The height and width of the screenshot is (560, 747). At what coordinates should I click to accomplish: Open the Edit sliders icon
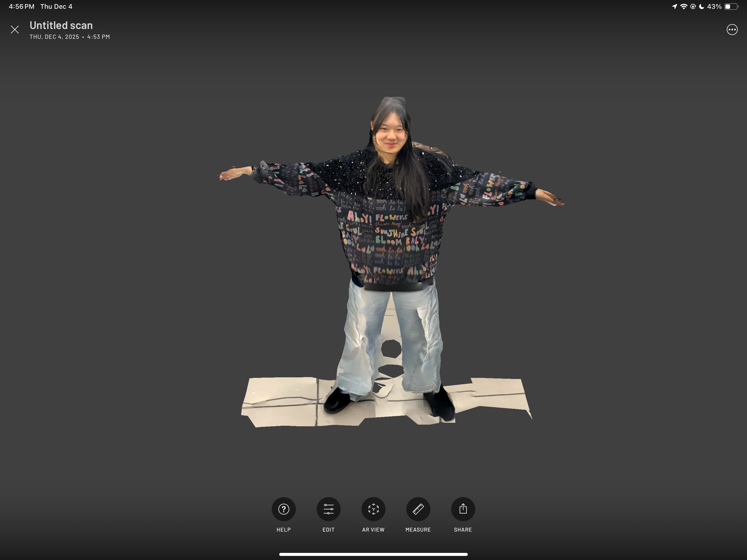(328, 509)
